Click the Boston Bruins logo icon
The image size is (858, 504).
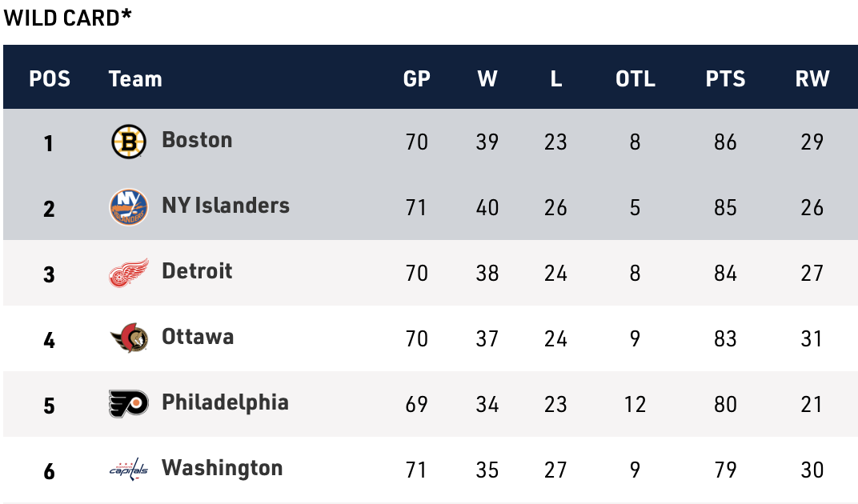128,142
